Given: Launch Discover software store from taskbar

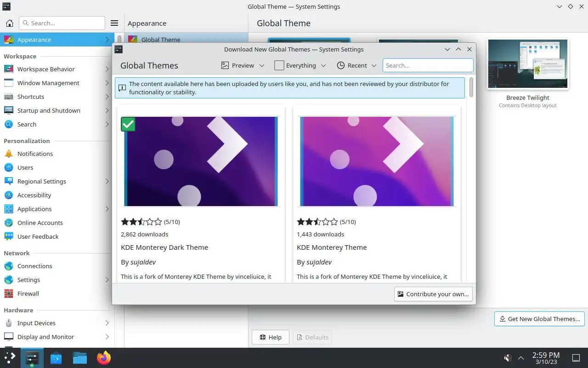Looking at the screenshot, I should coord(56,357).
